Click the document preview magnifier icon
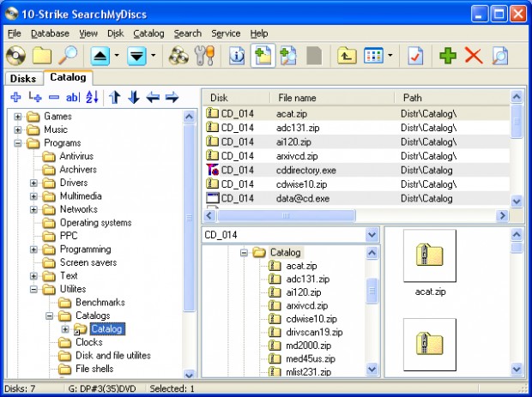Viewport: 532px width, 397px height. click(x=500, y=56)
